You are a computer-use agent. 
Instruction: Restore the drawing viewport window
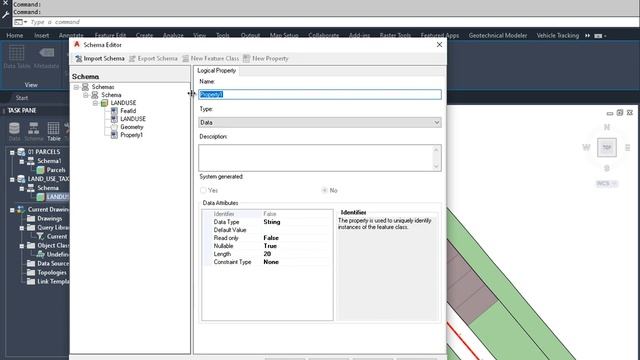pos(620,113)
